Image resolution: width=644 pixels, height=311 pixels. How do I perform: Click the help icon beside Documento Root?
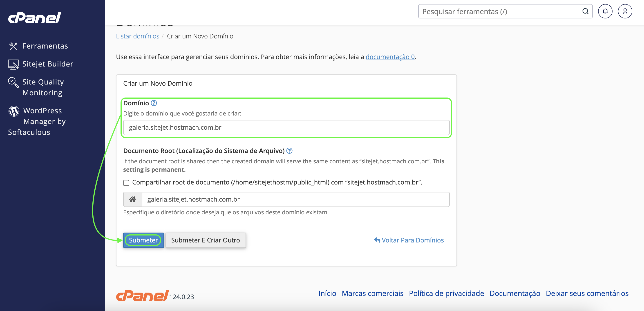tap(289, 151)
